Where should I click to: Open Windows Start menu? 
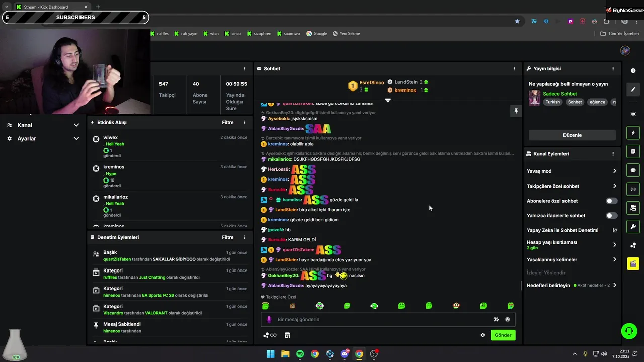pyautogui.click(x=270, y=354)
